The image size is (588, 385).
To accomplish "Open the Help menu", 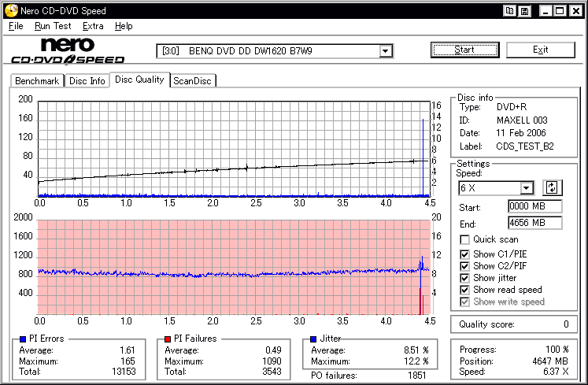I will 124,26.
